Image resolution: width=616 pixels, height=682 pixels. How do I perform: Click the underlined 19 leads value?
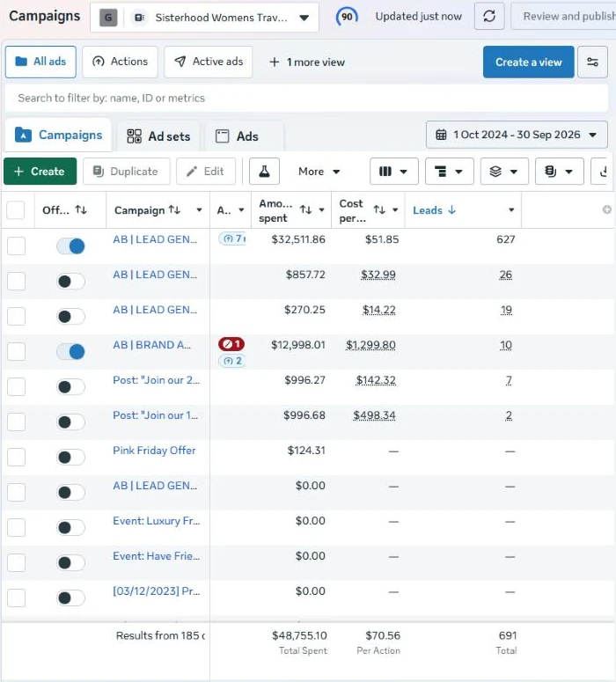tap(506, 310)
